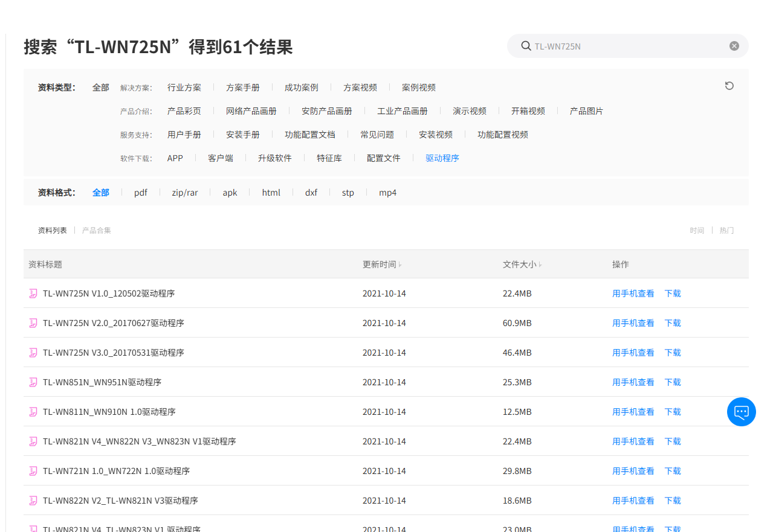
Task: Select the 驱动程序 filter
Action: pos(442,158)
